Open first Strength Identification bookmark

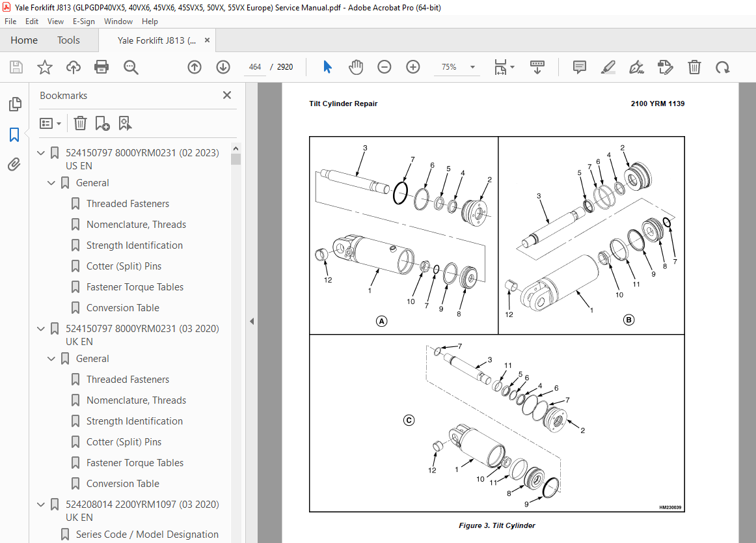tap(134, 245)
